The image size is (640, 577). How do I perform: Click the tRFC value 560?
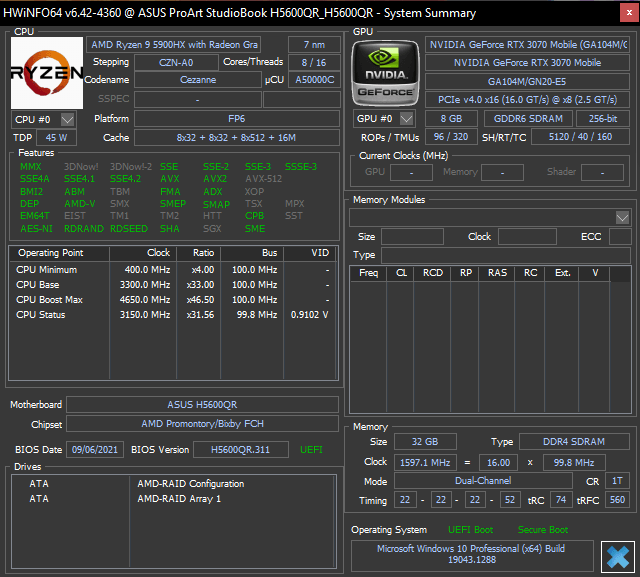click(617, 500)
